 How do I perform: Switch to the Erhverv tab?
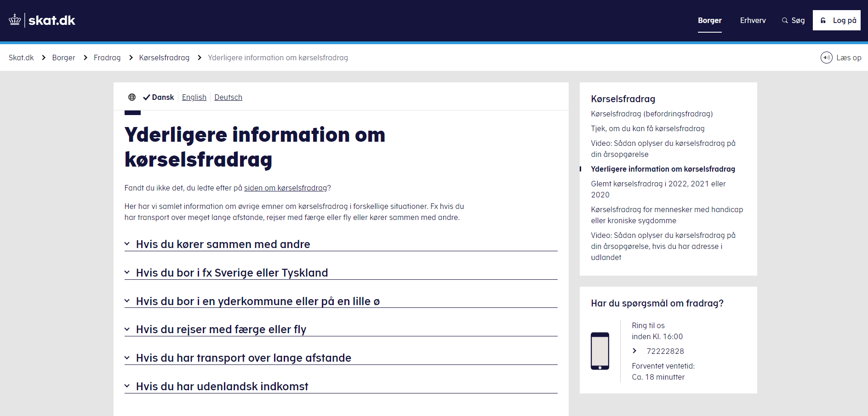click(753, 20)
